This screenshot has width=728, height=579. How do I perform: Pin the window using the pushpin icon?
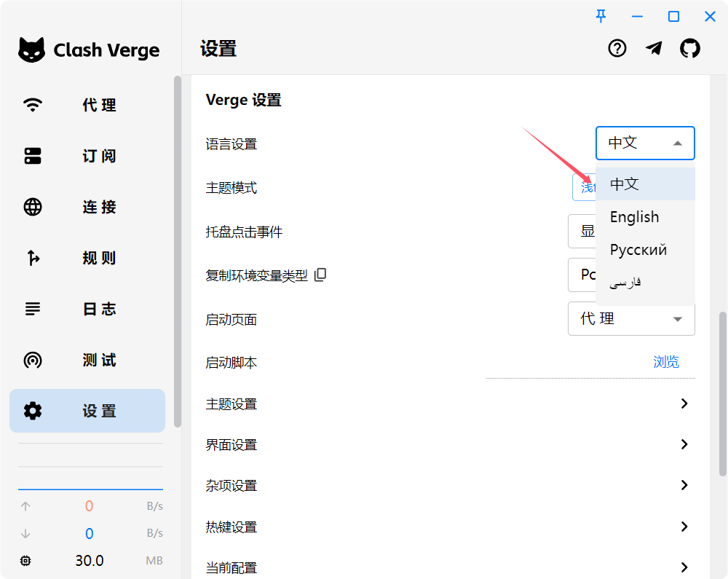click(601, 16)
